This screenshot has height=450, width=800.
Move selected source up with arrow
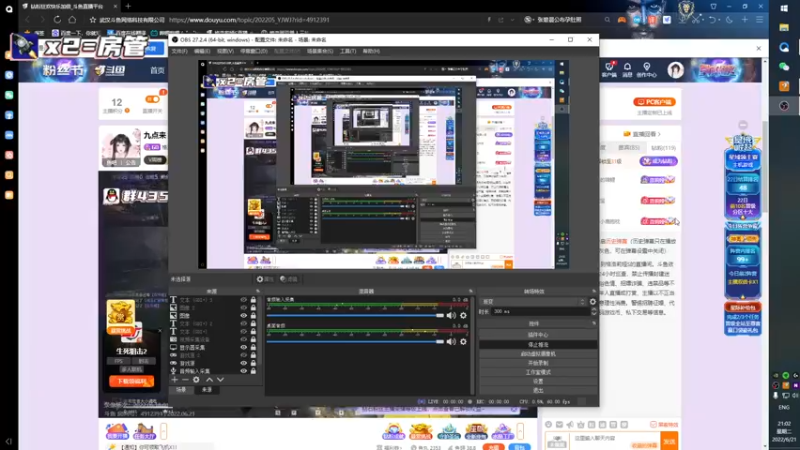[x=209, y=380]
